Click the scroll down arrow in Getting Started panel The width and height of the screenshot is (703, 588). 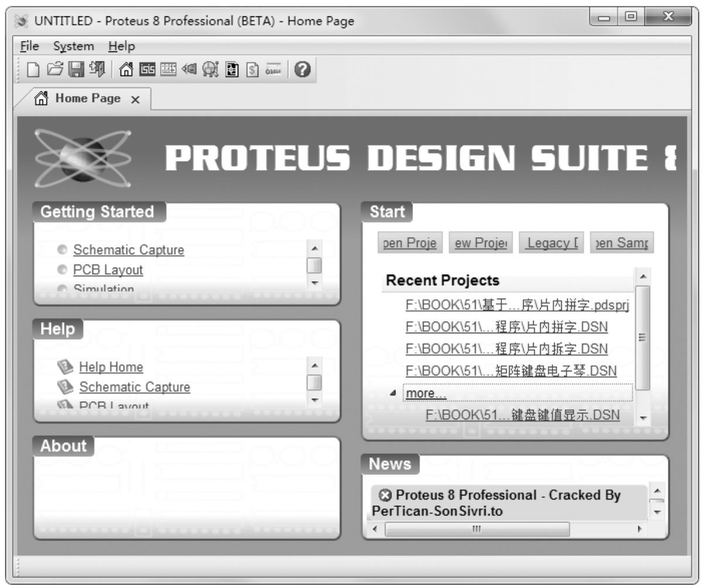pos(315,283)
